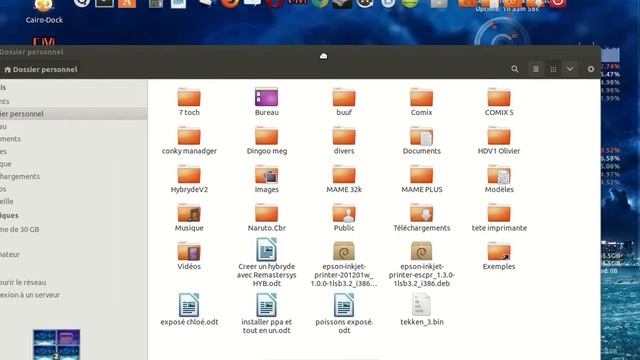Click the Dossier personnel path button

[x=40, y=69]
